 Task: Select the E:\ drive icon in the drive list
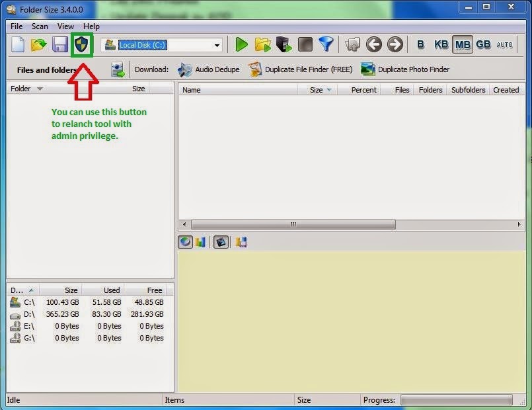[15, 326]
